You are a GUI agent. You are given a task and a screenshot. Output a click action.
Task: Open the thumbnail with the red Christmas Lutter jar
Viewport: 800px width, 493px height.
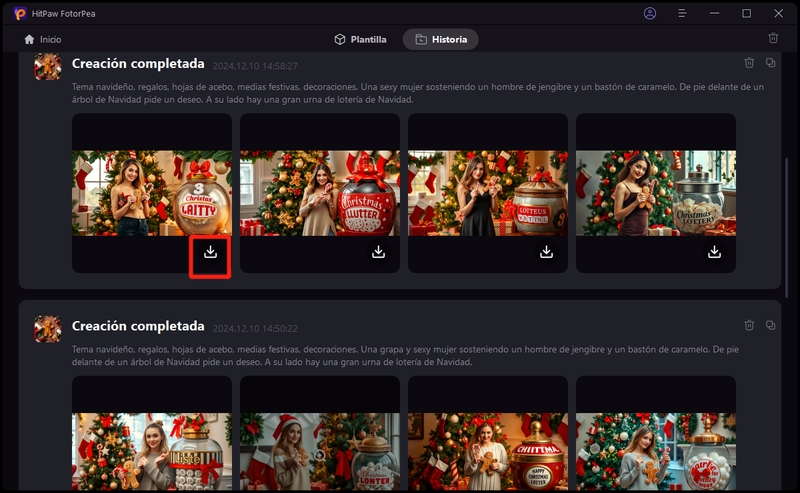coord(320,193)
